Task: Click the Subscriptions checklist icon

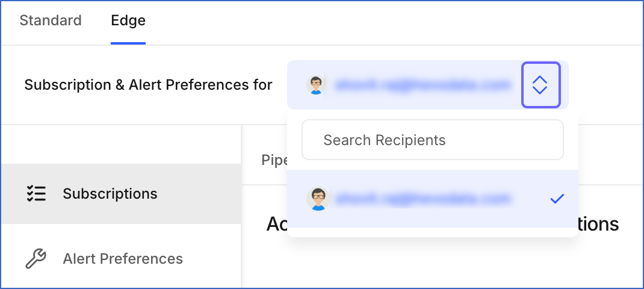Action: [36, 194]
